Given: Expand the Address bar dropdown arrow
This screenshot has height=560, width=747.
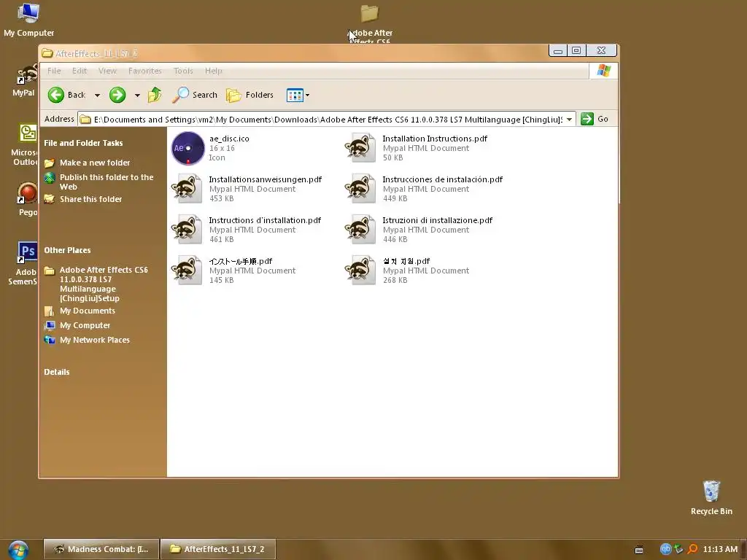Looking at the screenshot, I should click(x=569, y=119).
